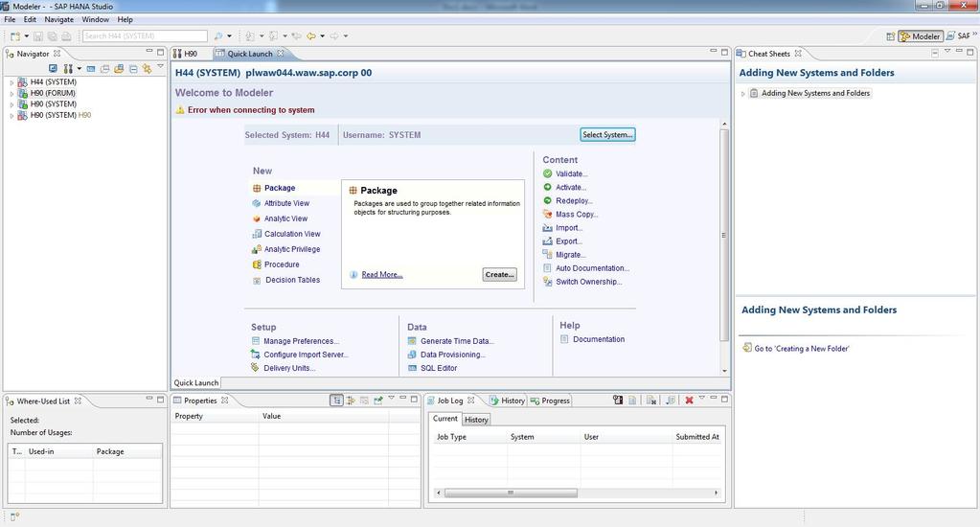
Task: Expand H90 (SYSTEM) H90 tree node
Action: (11, 116)
